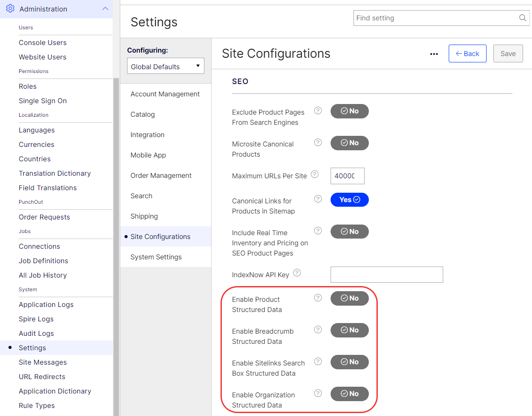The image size is (532, 416).
Task: Click the help icon for Enable Breadcrumb Structured Data
Action: 318,329
